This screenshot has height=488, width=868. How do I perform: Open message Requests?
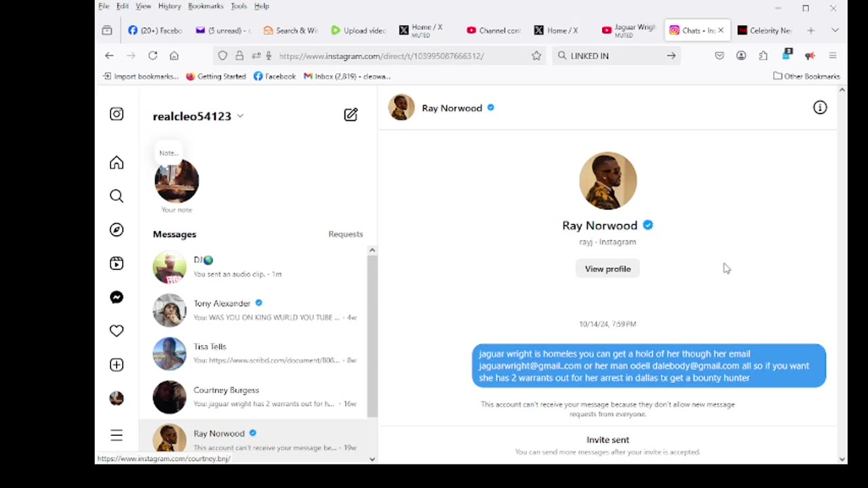pos(345,234)
